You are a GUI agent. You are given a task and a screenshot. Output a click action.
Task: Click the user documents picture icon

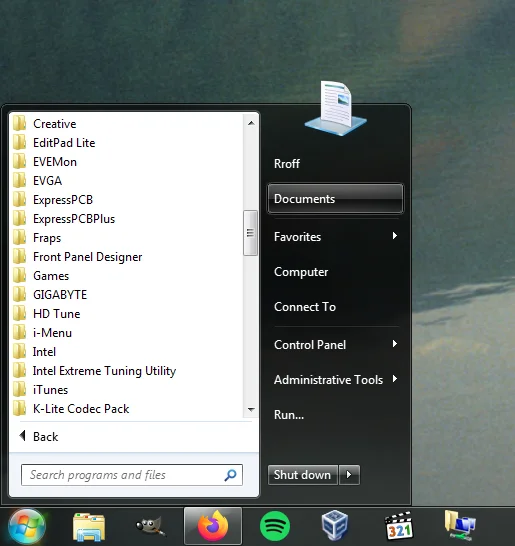(x=335, y=108)
